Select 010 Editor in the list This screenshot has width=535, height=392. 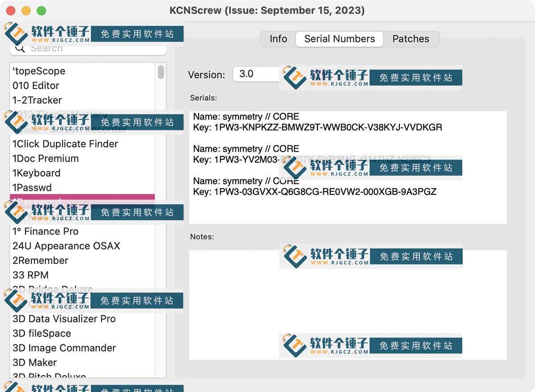coord(82,86)
